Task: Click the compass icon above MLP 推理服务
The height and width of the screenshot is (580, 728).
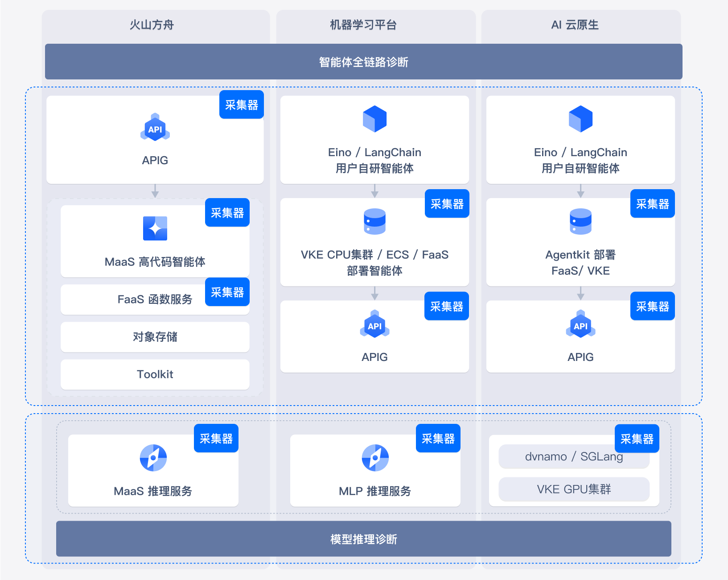Action: pyautogui.click(x=375, y=458)
